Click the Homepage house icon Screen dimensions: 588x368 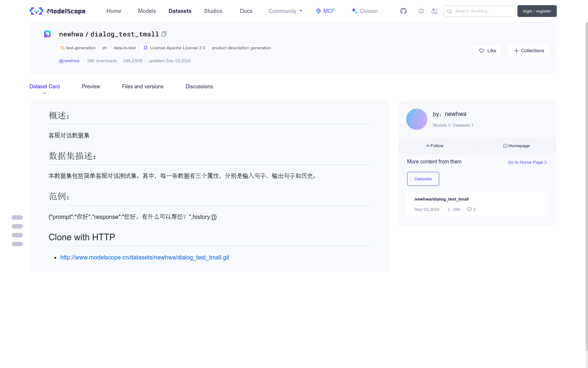click(x=505, y=146)
